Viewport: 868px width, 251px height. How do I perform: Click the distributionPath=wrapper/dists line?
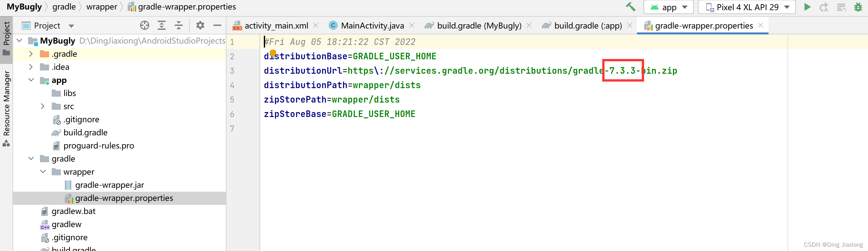click(x=342, y=85)
